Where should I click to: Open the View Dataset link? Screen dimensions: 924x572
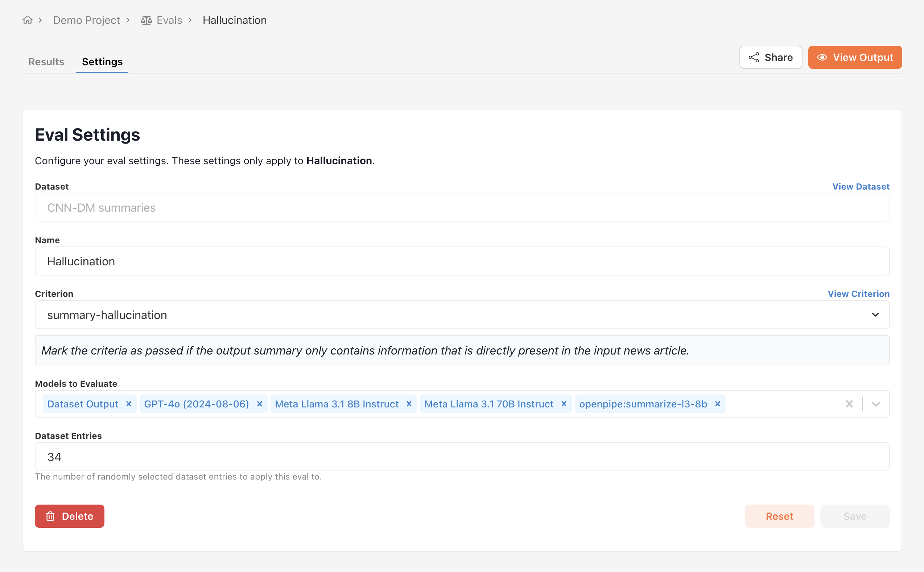861,187
